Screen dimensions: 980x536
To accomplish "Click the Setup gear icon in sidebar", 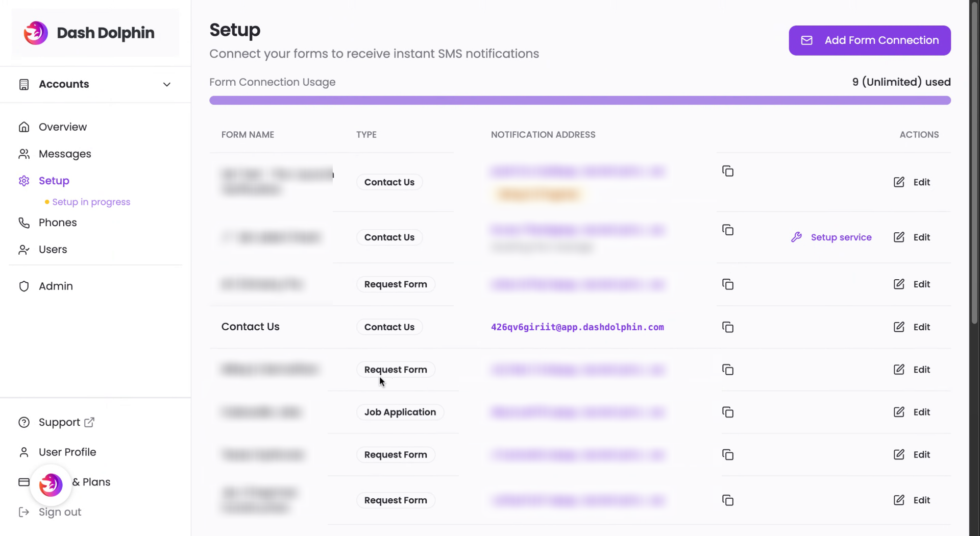I will (x=24, y=181).
